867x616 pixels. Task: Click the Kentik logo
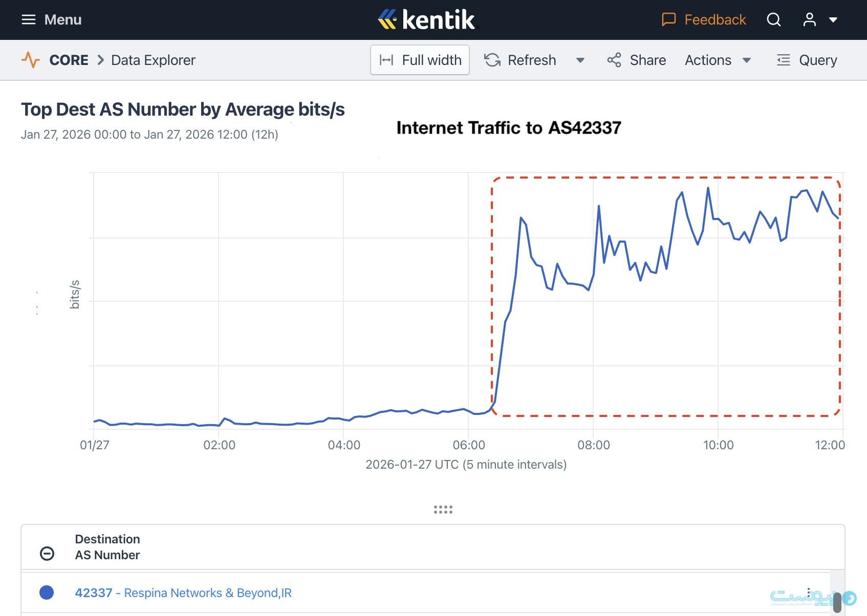426,20
